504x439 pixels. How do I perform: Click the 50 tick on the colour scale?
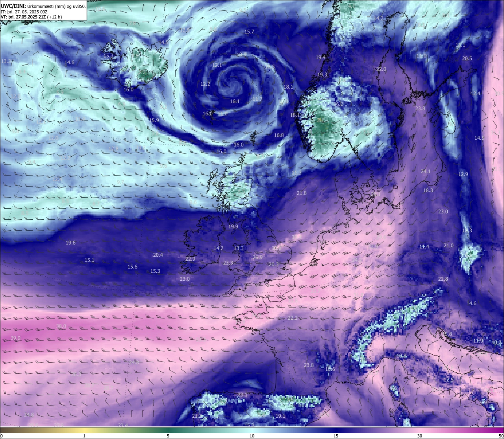[x=501, y=436]
